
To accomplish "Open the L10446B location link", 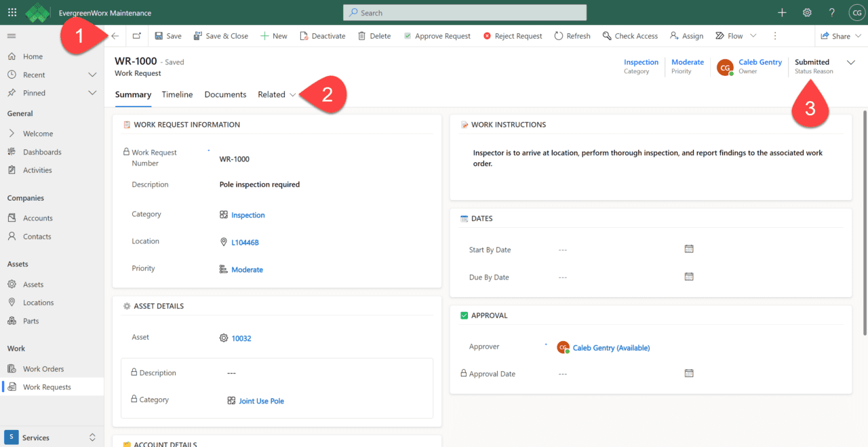I will (245, 242).
